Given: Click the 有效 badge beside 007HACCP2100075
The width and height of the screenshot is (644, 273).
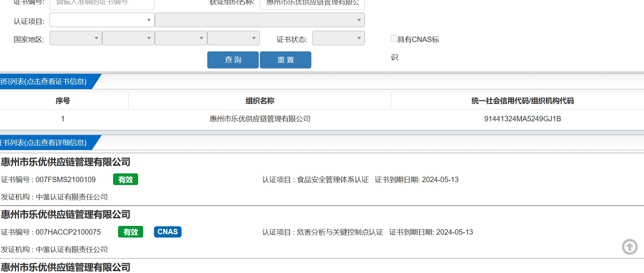Looking at the screenshot, I should [130, 232].
